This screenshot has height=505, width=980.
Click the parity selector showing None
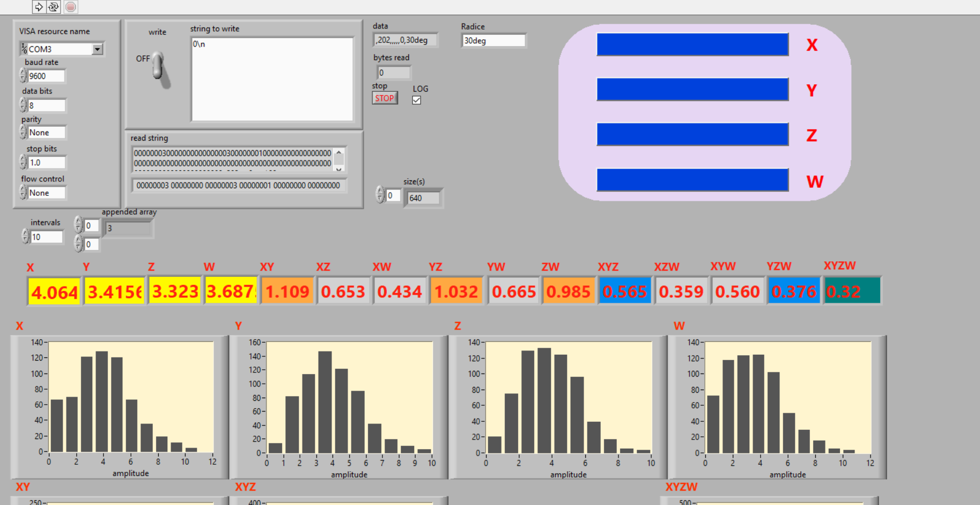pyautogui.click(x=46, y=133)
